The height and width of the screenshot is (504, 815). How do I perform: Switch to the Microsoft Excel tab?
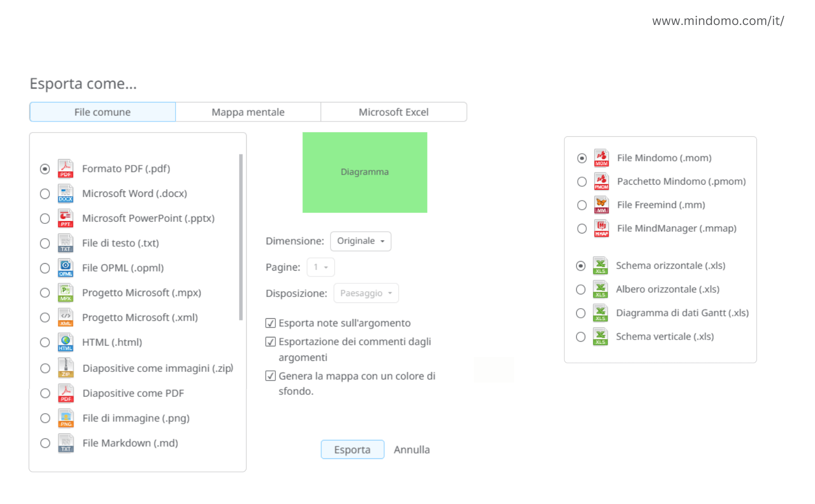pyautogui.click(x=393, y=112)
